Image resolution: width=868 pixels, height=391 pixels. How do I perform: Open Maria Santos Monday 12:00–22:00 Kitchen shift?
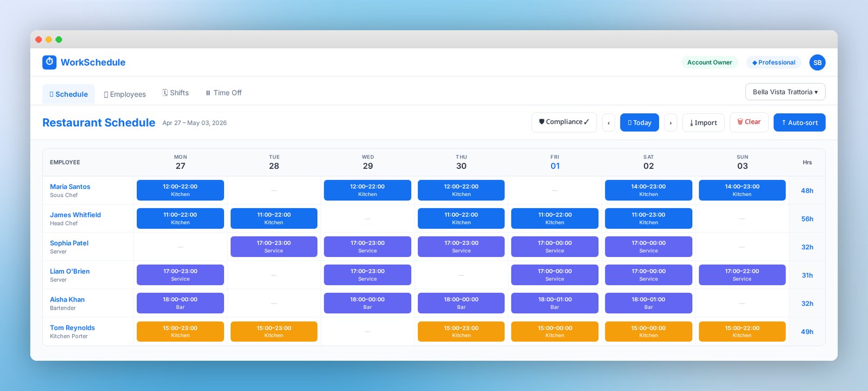[x=180, y=190]
